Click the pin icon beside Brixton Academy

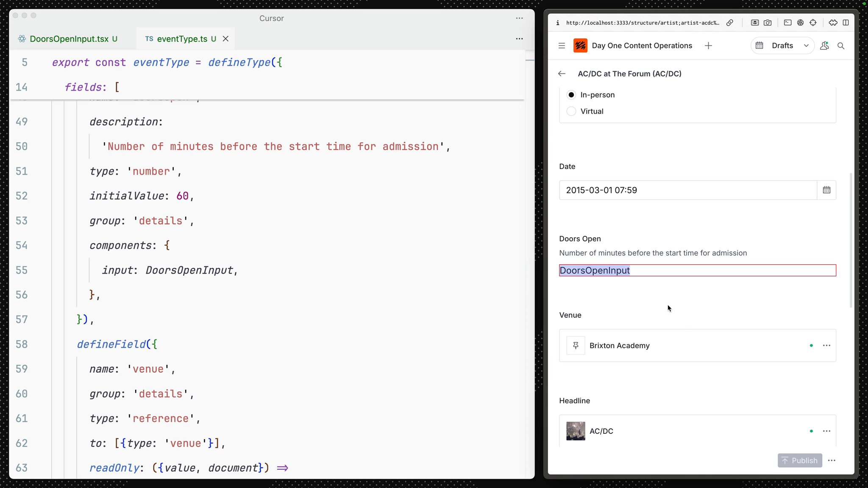click(576, 346)
